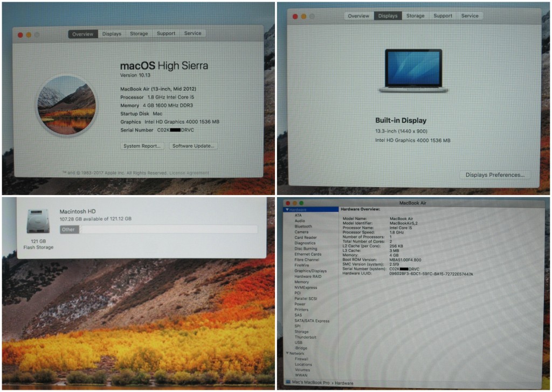552x392 pixels.
Task: Switch to Support tab in Built-in Display window
Action: [x=443, y=16]
